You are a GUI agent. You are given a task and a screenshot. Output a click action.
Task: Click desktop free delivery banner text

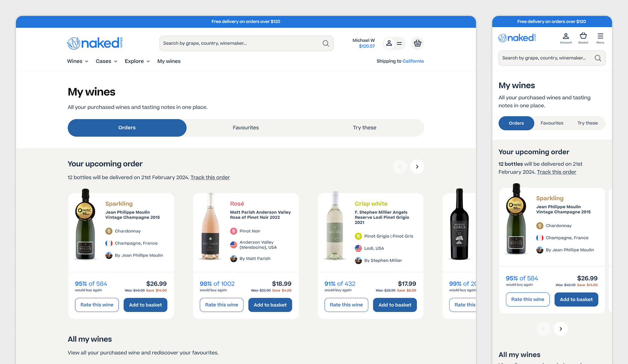click(246, 22)
